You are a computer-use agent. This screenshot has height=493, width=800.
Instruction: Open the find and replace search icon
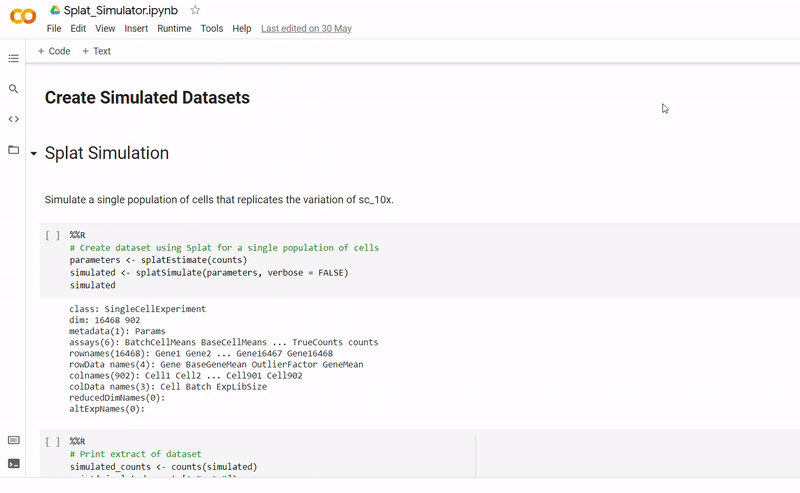tap(14, 89)
